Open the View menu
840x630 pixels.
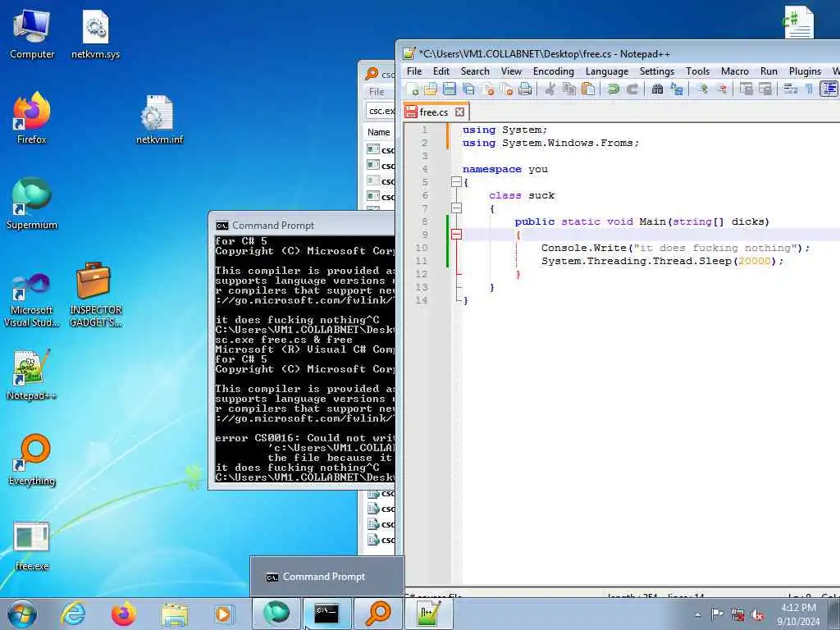click(x=511, y=71)
